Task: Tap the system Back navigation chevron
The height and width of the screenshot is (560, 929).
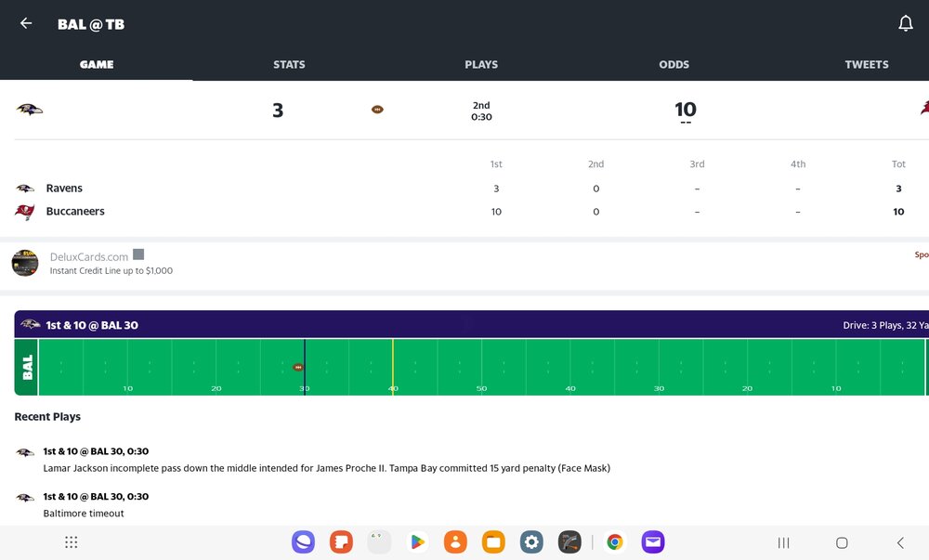Action: pos(900,543)
